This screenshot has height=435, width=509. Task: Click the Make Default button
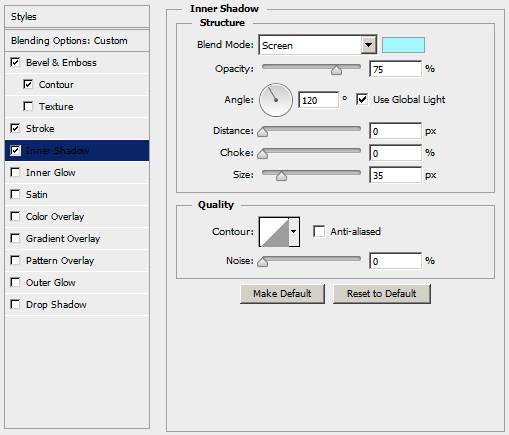(x=282, y=294)
